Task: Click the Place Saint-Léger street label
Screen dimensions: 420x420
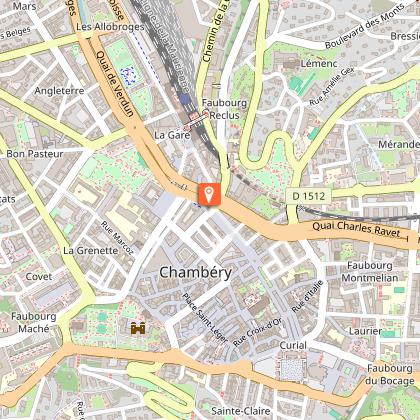Action: click(205, 318)
